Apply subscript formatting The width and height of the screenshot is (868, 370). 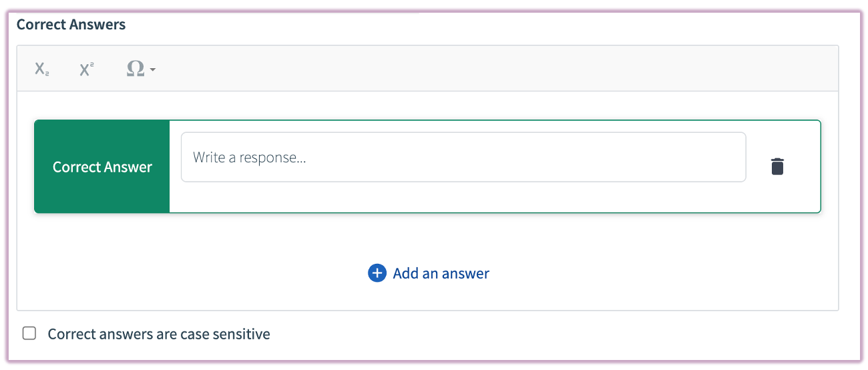[42, 69]
